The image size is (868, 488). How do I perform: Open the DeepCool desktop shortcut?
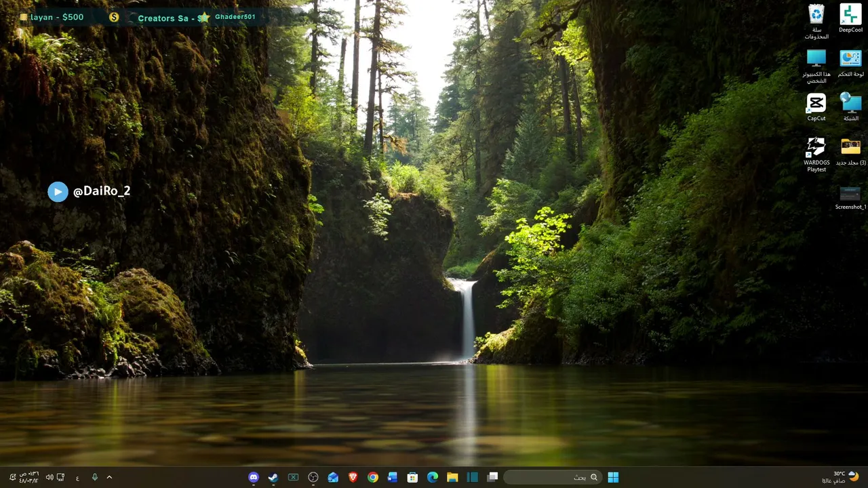pos(850,18)
